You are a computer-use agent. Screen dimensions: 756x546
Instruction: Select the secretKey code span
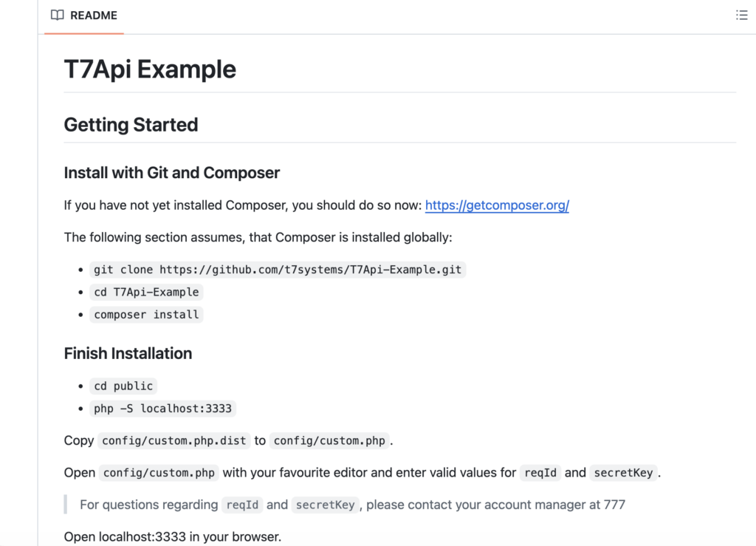coord(623,473)
